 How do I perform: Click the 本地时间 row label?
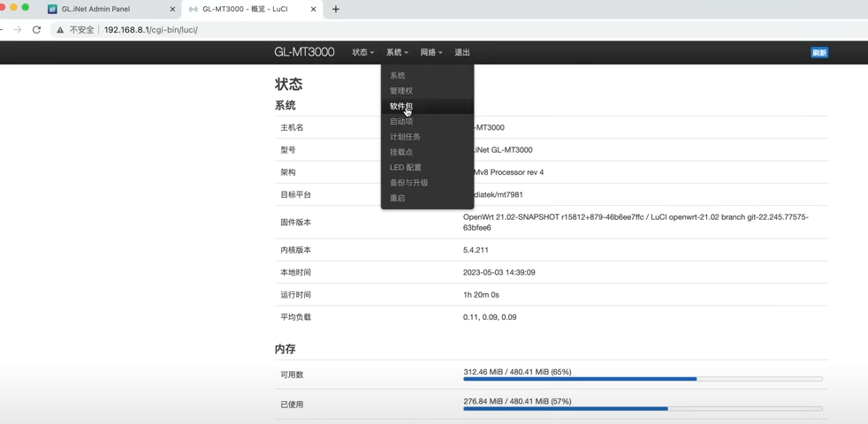pos(295,272)
